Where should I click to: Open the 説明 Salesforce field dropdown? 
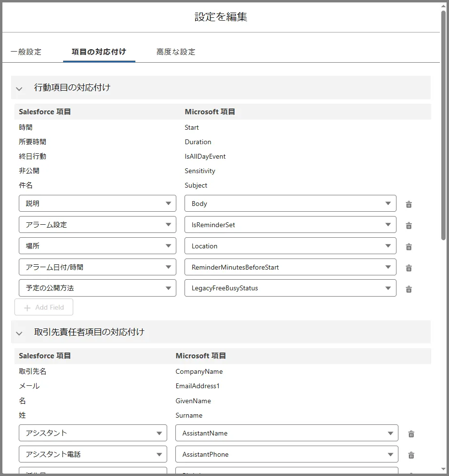point(97,204)
